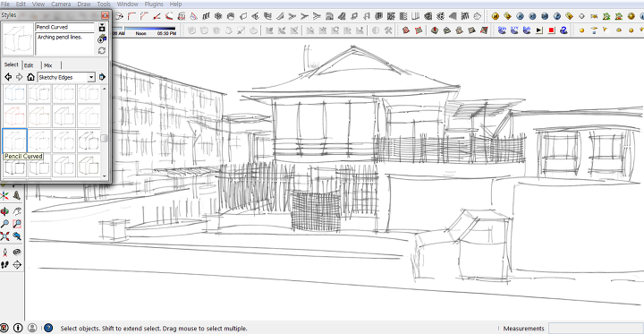Switch to the Mix tab

click(48, 65)
